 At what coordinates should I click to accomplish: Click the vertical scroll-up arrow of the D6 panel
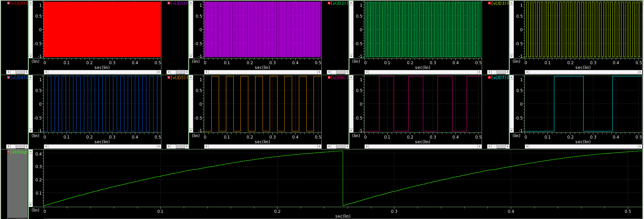351,77
